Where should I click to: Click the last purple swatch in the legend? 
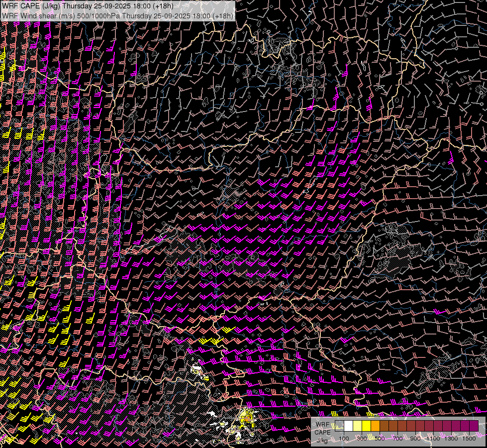[474, 426]
